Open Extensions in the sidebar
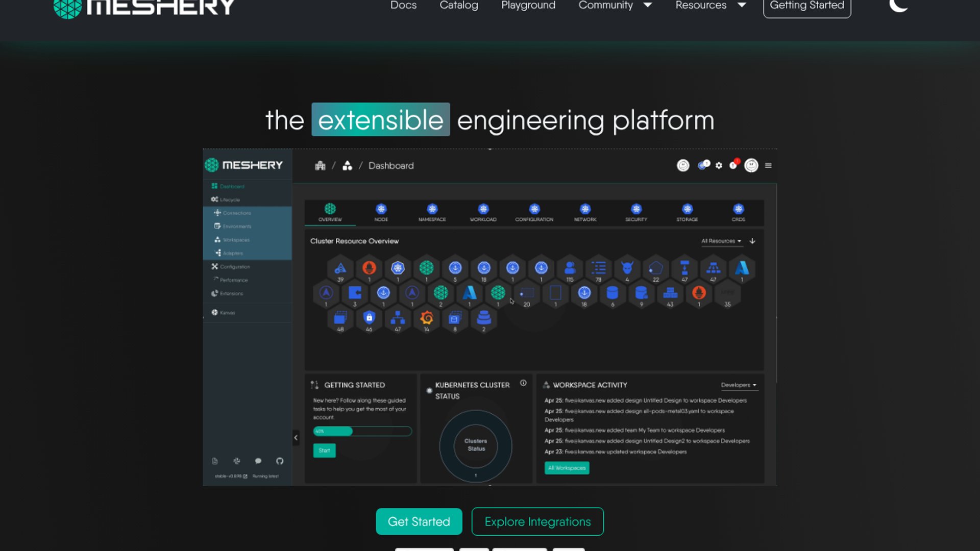 227,293
